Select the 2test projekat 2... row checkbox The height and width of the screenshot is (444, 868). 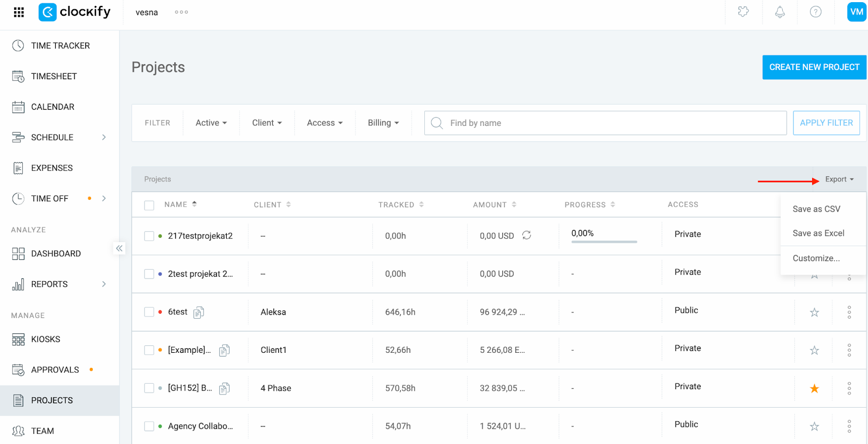(x=149, y=274)
